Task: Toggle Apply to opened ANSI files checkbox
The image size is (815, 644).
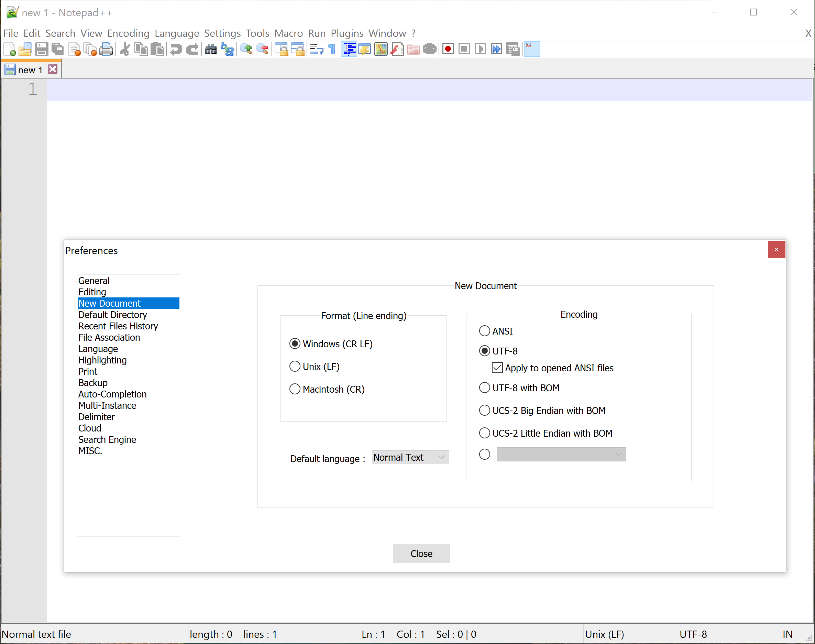Action: coord(553,368)
